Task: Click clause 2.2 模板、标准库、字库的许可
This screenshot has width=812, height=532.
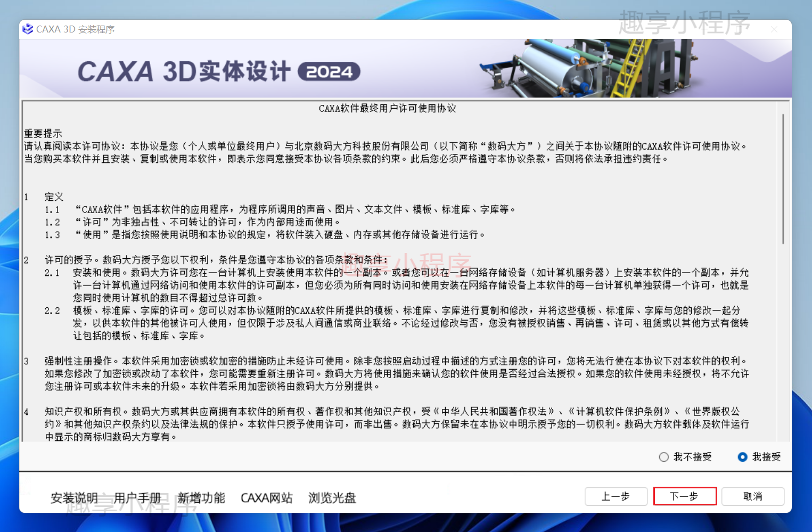Action: [397, 323]
